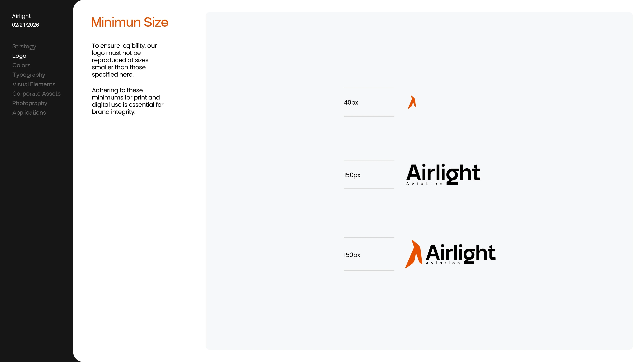Go to the Colors section
The image size is (644, 362).
(21, 65)
